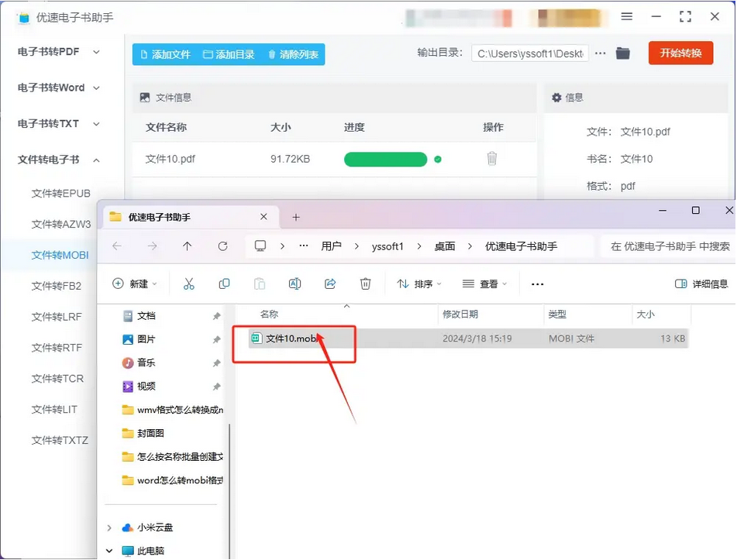Toggle the 详细信息 details pane
Image resolution: width=737 pixels, height=560 pixels.
coord(701,283)
